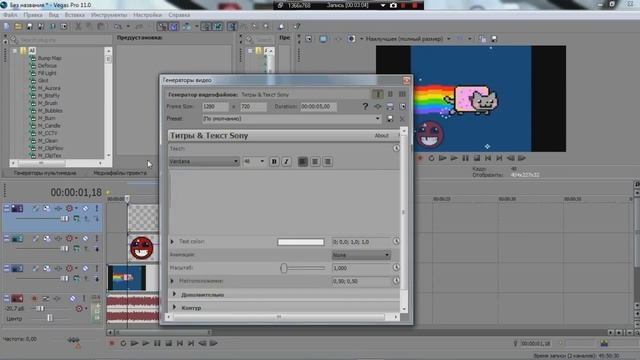
Task: Collapse the All folder in effects tree
Action: (15, 51)
